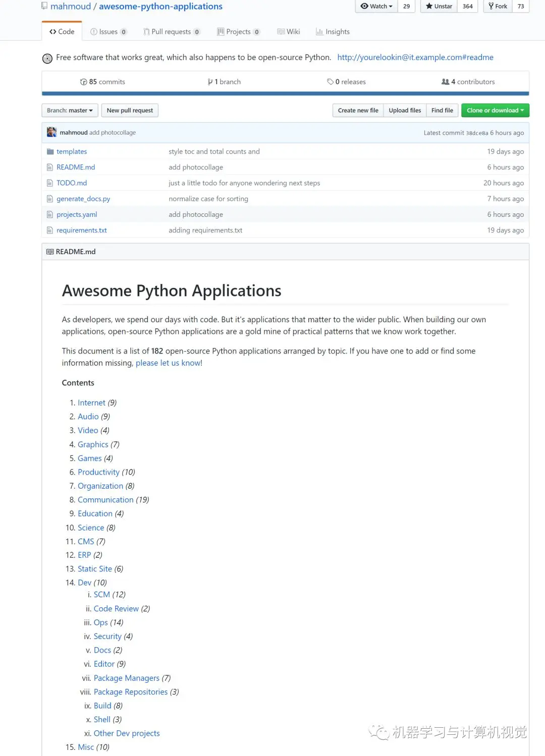Image resolution: width=545 pixels, height=756 pixels.
Task: Jump to Package Managers subsection
Action: click(127, 678)
